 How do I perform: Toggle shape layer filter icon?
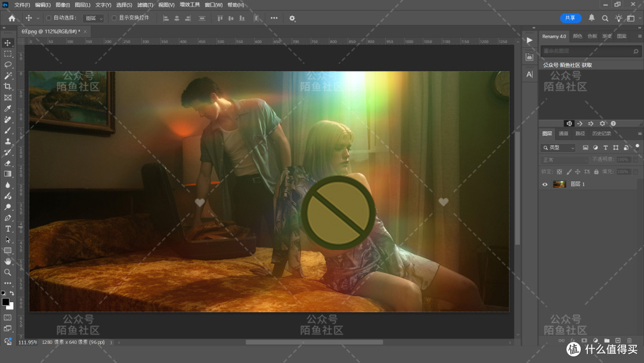coord(615,147)
